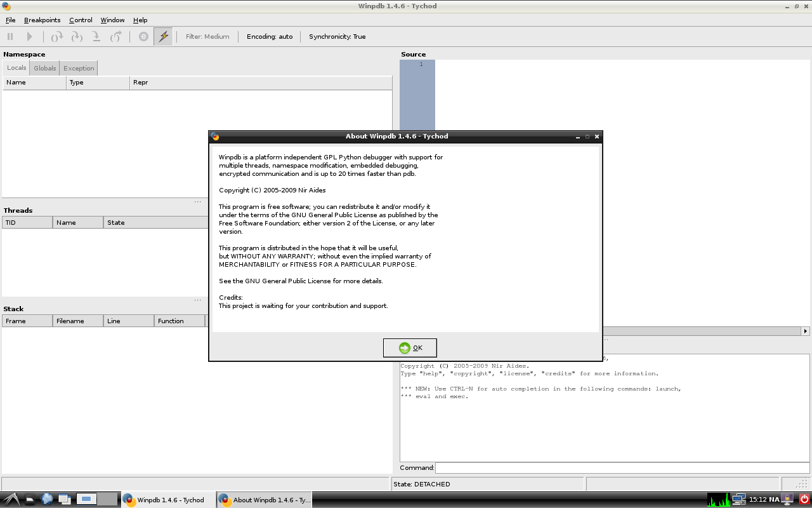This screenshot has width=812, height=508.
Task: Focus the Command input field
Action: point(622,468)
